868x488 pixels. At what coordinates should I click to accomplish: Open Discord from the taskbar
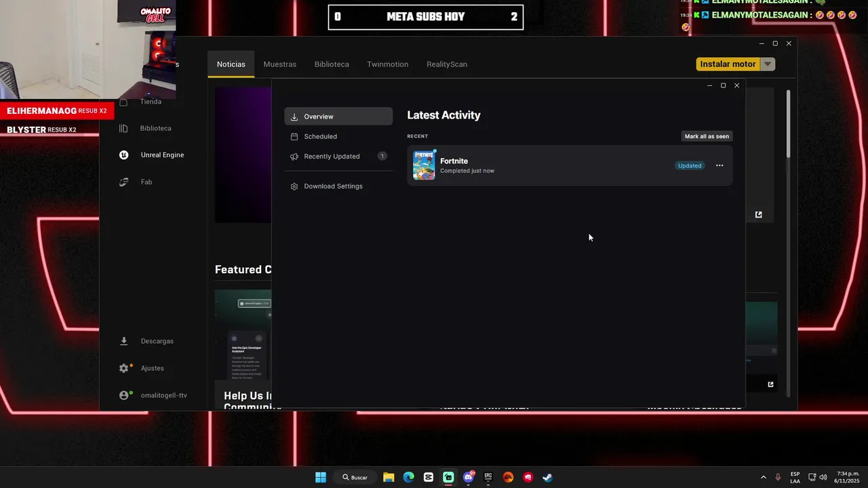468,477
